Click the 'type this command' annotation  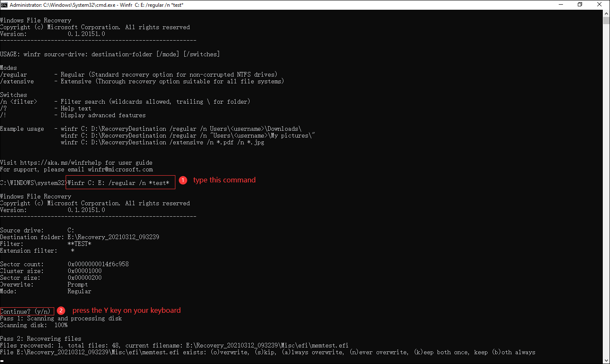point(224,180)
